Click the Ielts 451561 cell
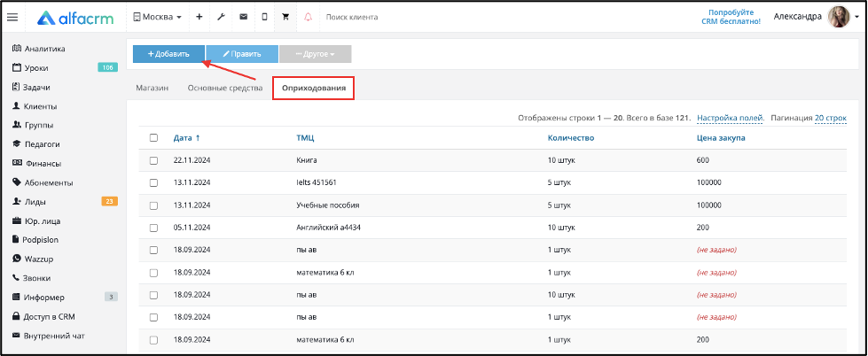This screenshot has height=356, width=868. point(317,182)
